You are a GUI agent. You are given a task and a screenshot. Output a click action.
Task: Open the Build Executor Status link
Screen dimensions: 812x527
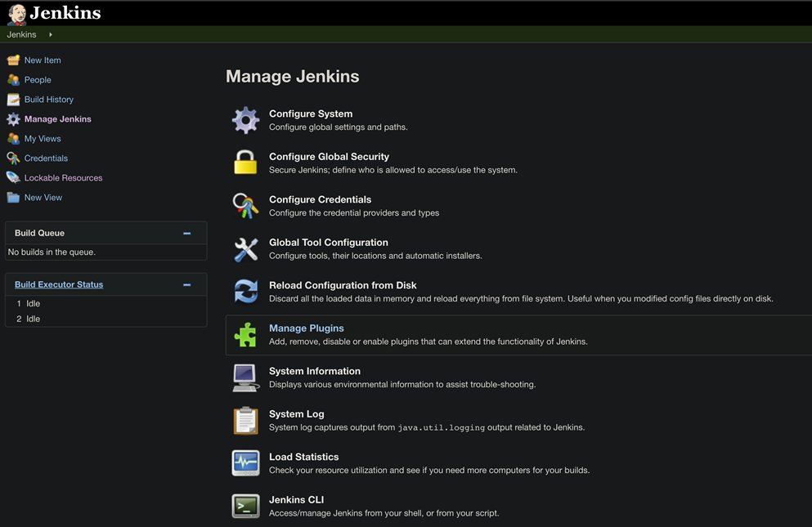coord(59,284)
